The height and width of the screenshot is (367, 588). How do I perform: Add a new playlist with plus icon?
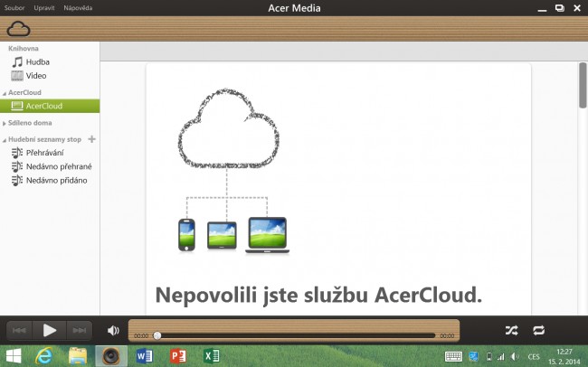pos(92,139)
